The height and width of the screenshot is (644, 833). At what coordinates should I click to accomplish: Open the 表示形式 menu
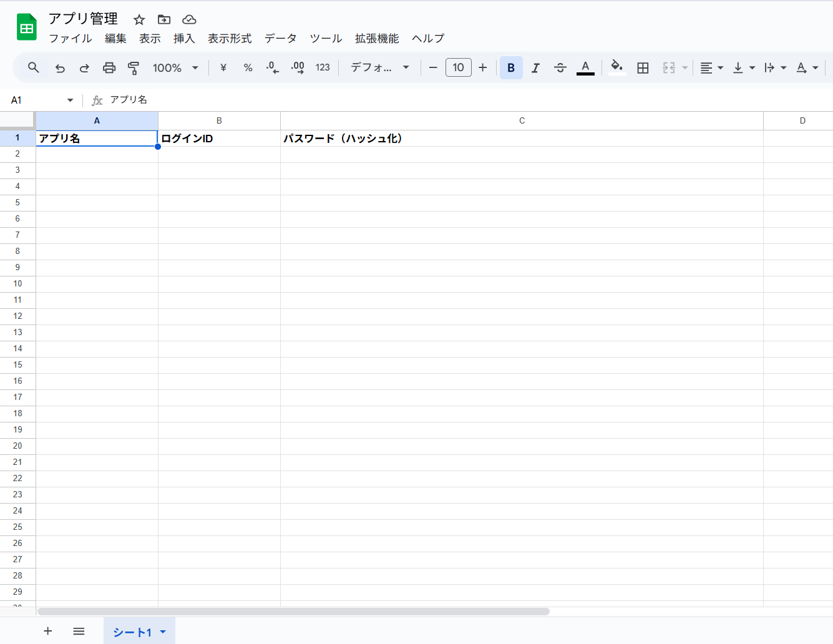[x=230, y=39]
